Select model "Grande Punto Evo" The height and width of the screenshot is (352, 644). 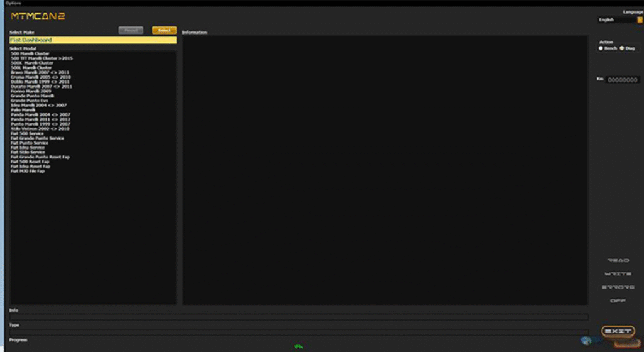point(30,101)
